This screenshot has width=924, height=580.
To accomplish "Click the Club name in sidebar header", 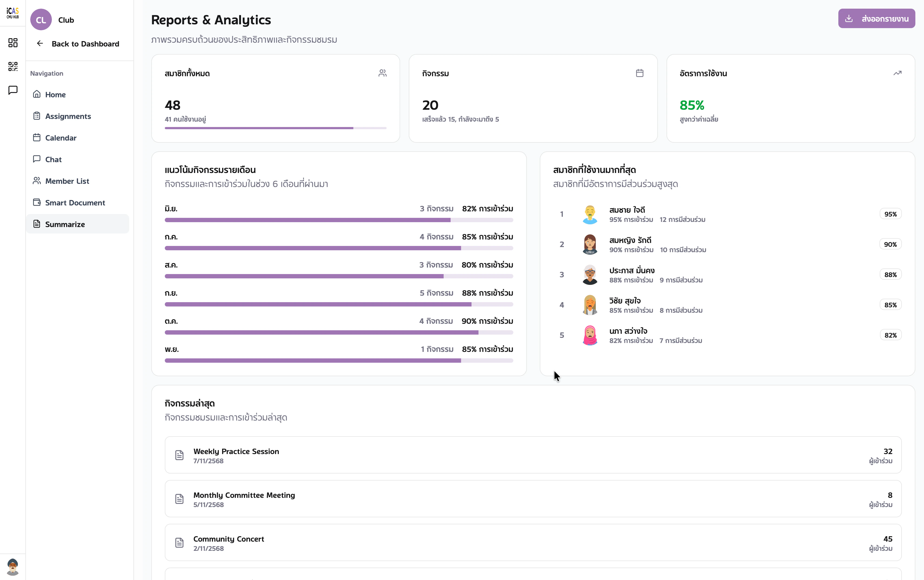I will click(66, 20).
